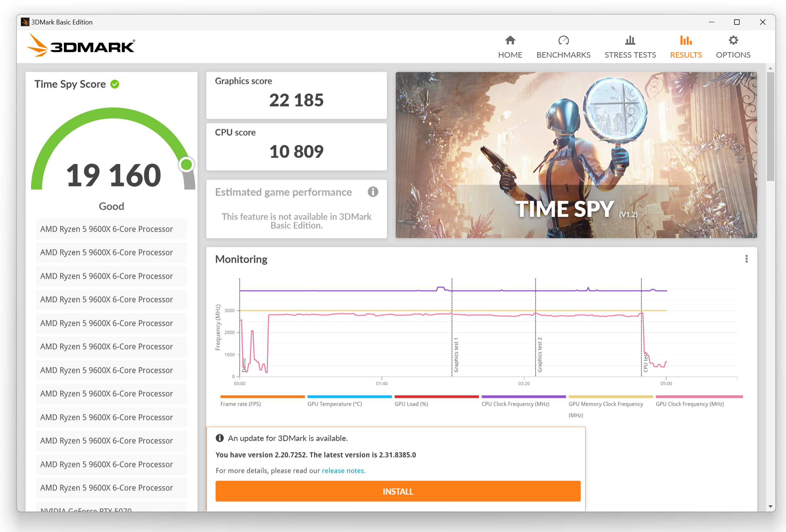The width and height of the screenshot is (786, 532).
Task: Click the scrollbar up arrow
Action: [x=770, y=68]
